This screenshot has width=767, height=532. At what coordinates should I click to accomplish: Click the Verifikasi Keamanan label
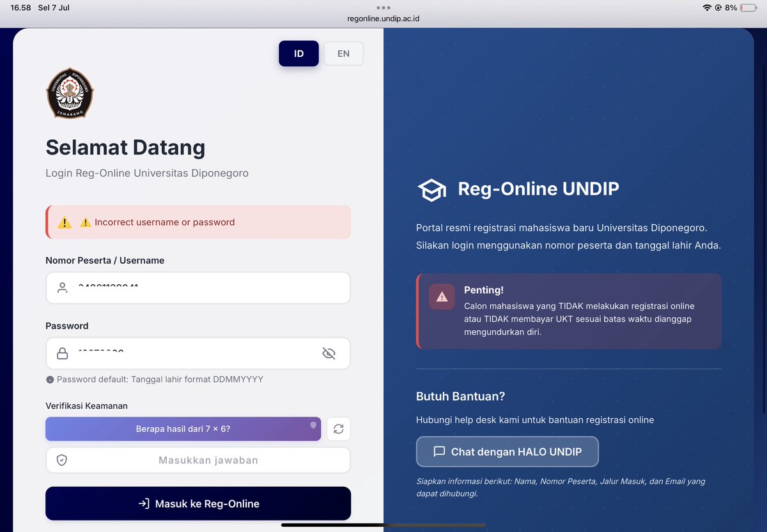click(86, 406)
